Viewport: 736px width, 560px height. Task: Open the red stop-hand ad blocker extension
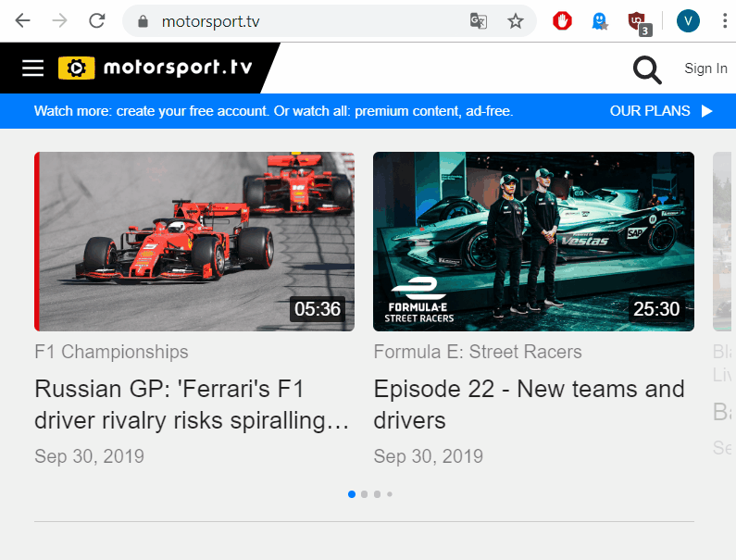point(562,21)
